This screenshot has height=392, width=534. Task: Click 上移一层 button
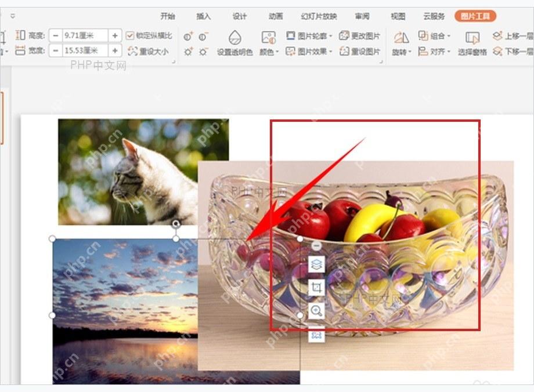click(513, 35)
